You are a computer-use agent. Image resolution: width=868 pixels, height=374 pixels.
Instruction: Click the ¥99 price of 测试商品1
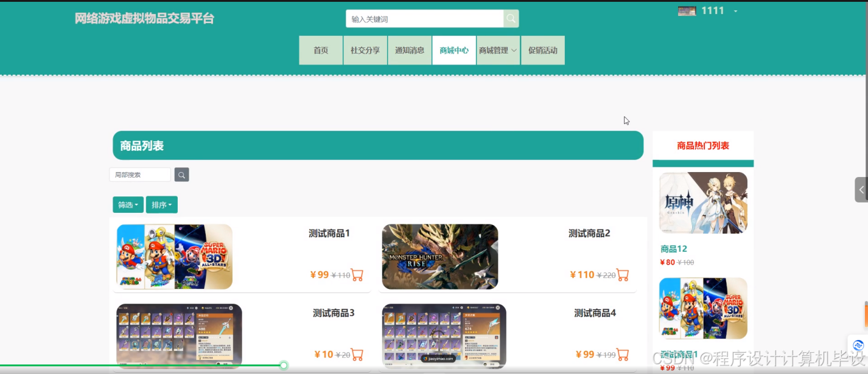(x=320, y=275)
